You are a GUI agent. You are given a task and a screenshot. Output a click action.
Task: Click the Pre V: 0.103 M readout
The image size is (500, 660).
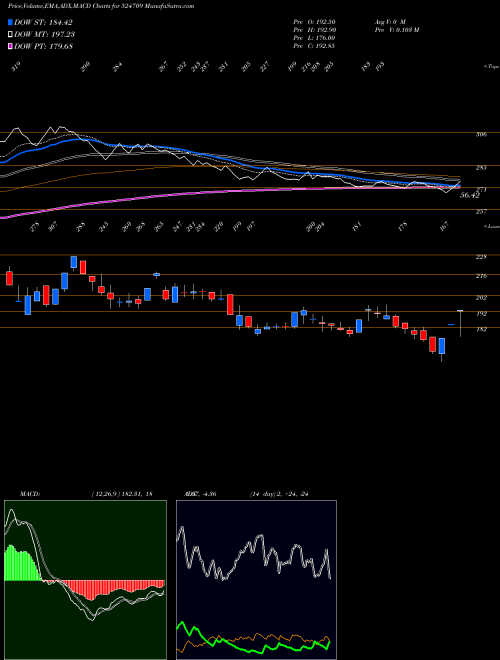point(396,30)
